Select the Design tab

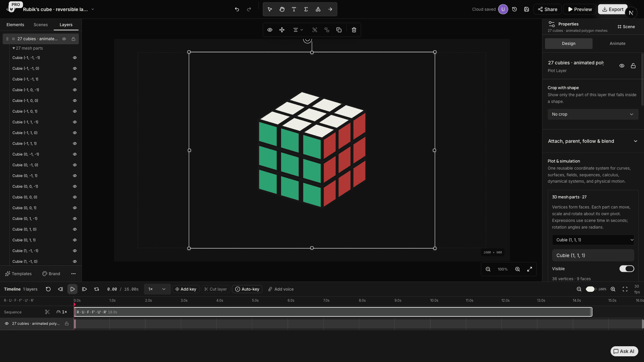(x=569, y=44)
